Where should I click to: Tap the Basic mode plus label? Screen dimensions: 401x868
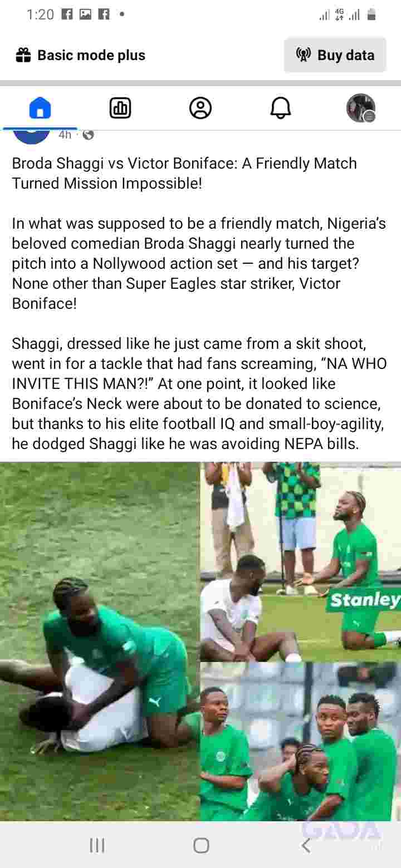(x=91, y=55)
